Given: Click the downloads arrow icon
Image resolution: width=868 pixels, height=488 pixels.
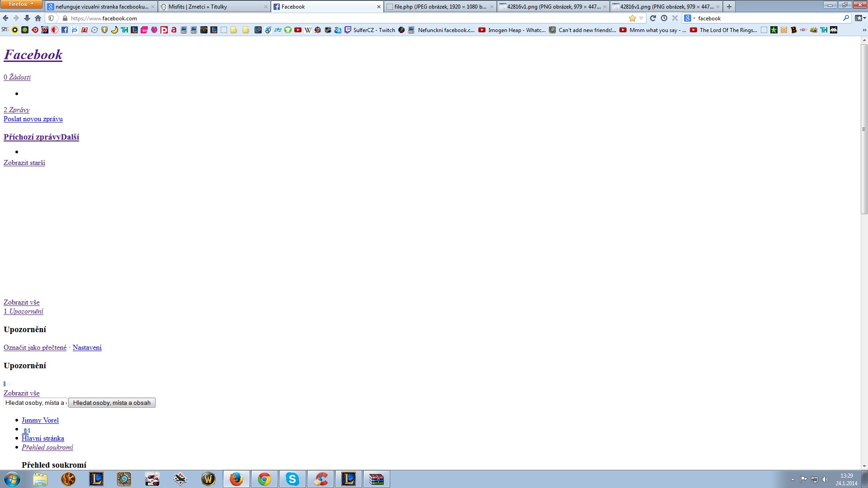Looking at the screenshot, I should (x=27, y=18).
